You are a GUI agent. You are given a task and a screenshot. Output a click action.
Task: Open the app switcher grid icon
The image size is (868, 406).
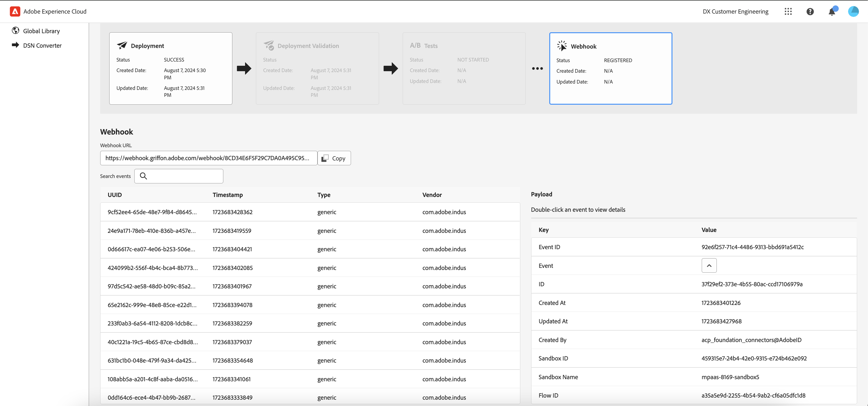(788, 11)
